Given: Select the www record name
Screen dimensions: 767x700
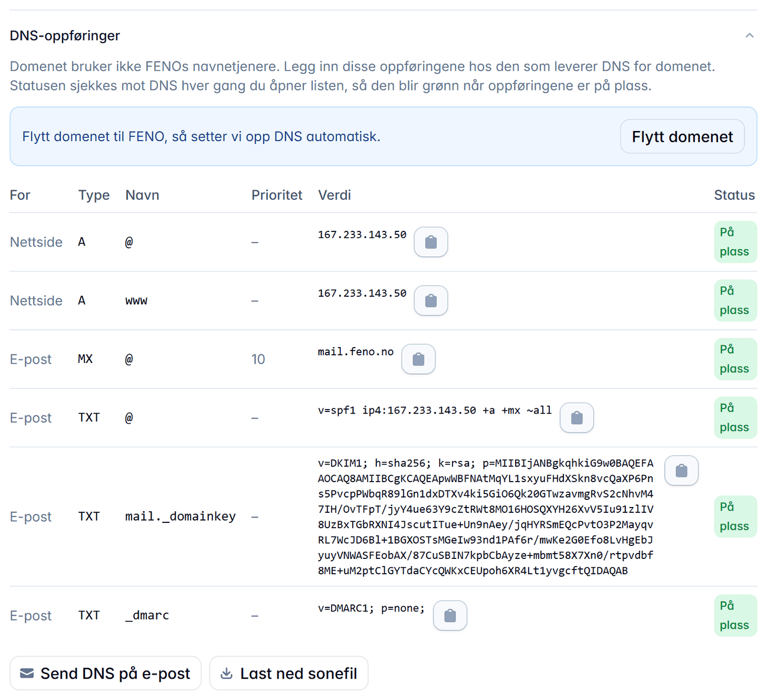Looking at the screenshot, I should click(x=136, y=300).
